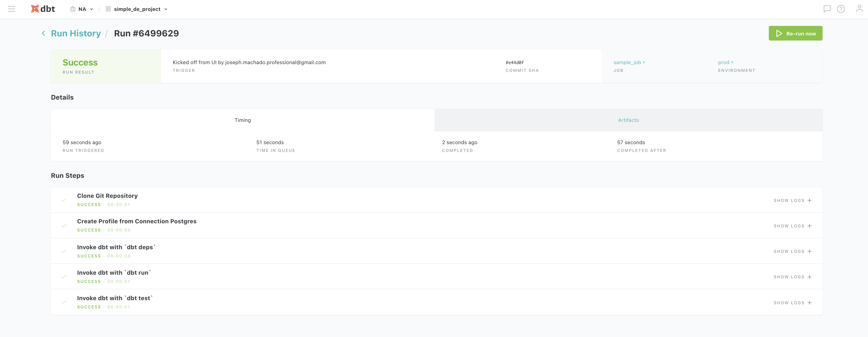868x337 pixels.
Task: Click the Clone Git Repository checkmark icon
Action: [64, 200]
